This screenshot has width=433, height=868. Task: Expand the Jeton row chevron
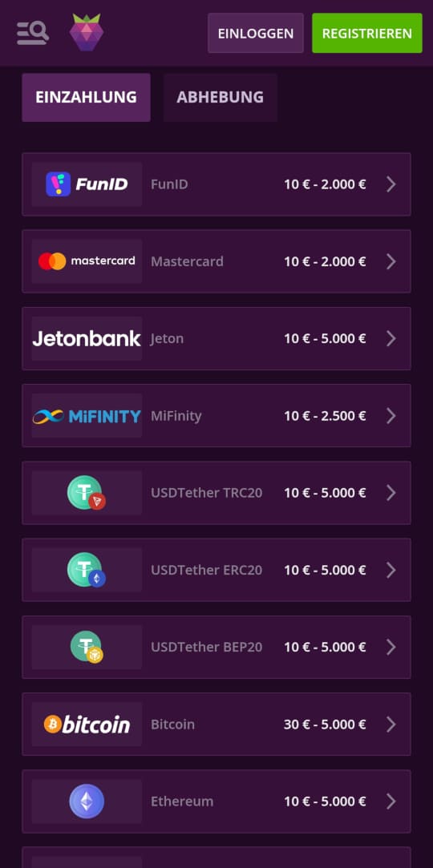pos(391,338)
